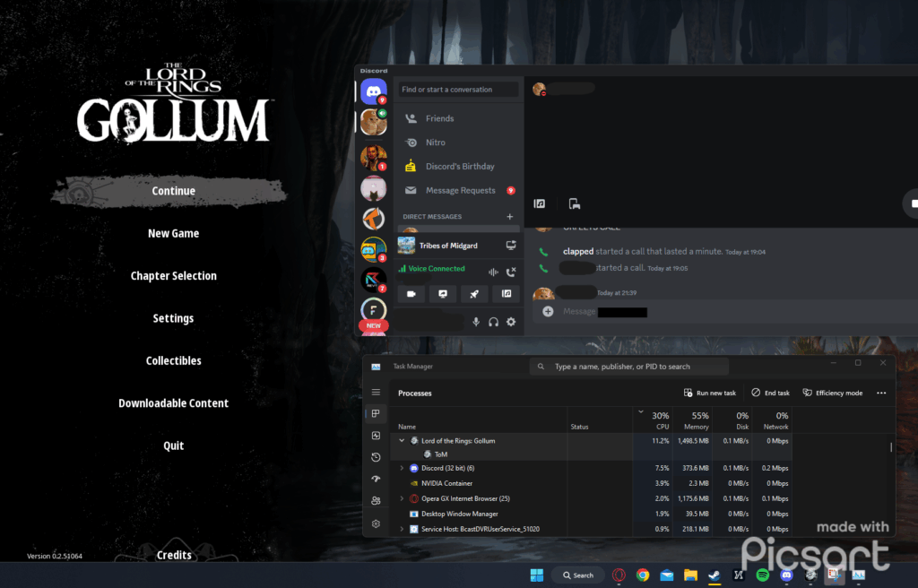
Task: Open Task Manager settings gear
Action: [376, 524]
